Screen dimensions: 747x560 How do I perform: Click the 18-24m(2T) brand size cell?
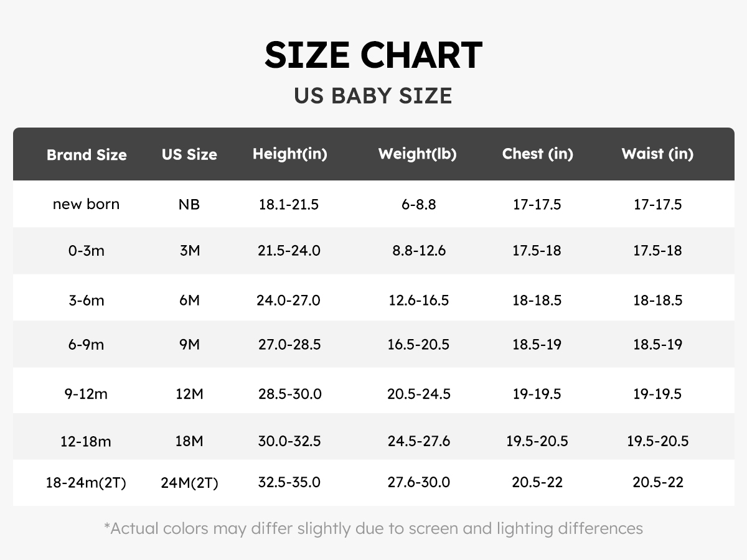click(87, 482)
